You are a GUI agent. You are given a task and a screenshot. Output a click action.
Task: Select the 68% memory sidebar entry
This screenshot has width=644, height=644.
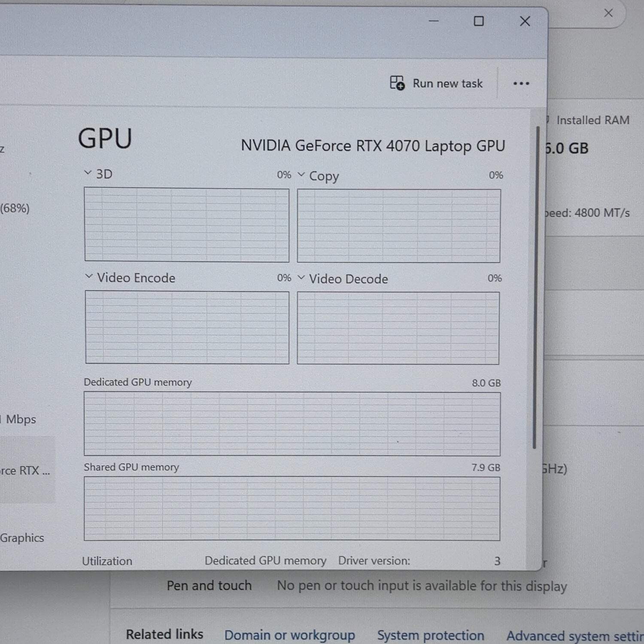click(x=15, y=208)
